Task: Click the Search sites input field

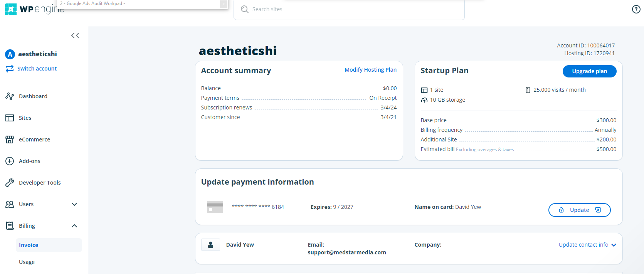Action: tap(349, 9)
